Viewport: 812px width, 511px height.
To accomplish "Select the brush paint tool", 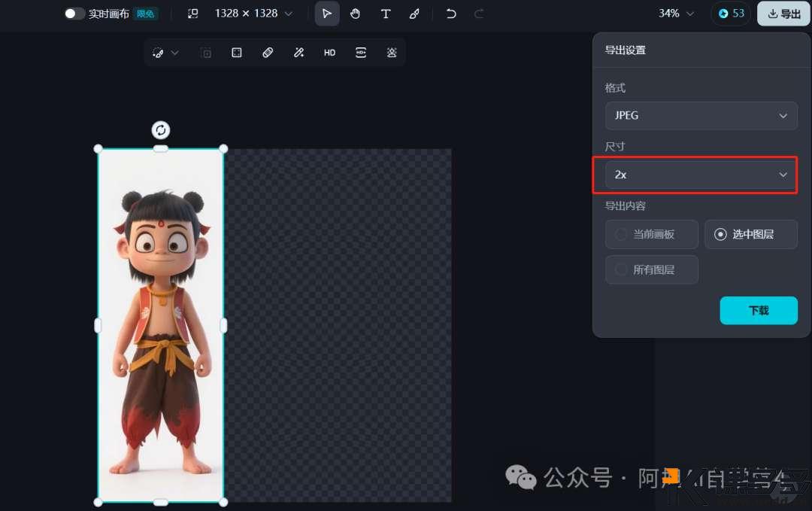I will (414, 14).
